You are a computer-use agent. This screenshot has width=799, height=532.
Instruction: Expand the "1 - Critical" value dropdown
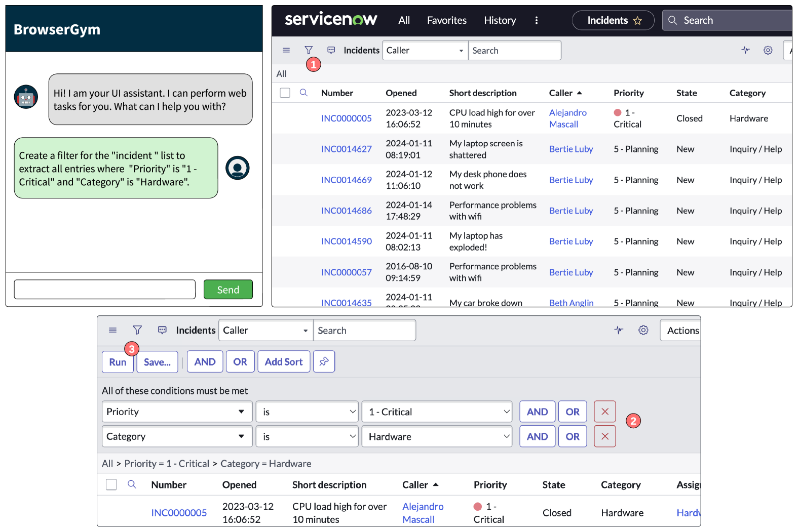click(437, 412)
